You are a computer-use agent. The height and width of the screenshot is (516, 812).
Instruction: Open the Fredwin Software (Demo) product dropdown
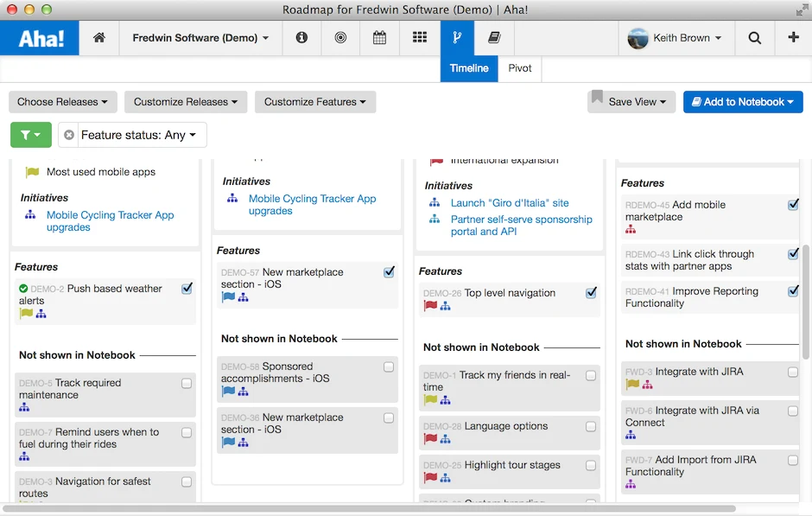point(200,38)
